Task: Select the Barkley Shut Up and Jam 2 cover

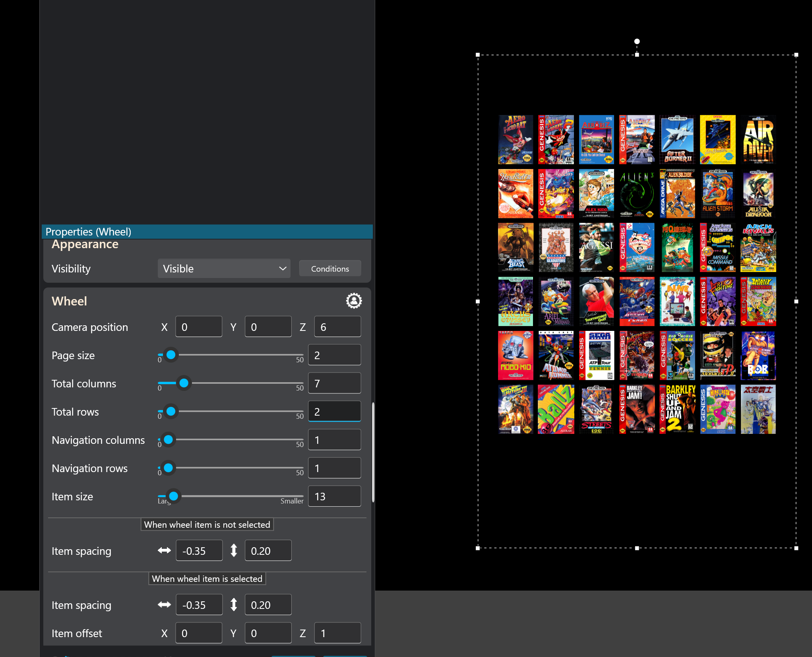Action: pos(677,409)
